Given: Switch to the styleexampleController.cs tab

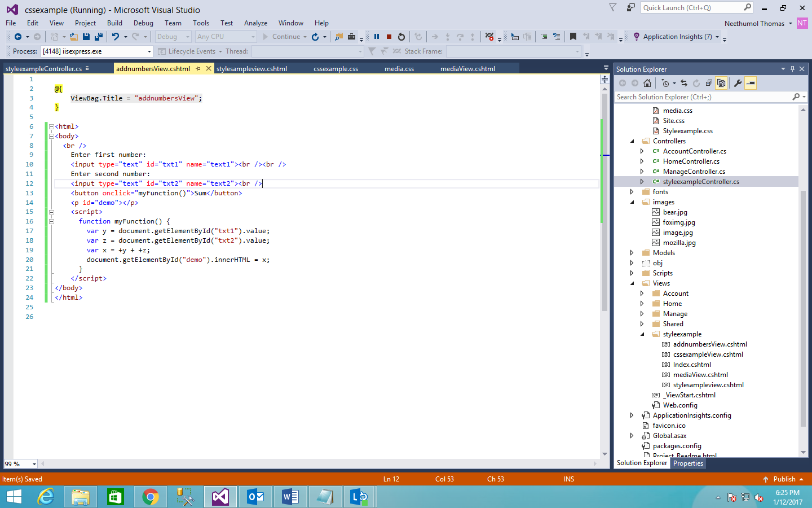Looking at the screenshot, I should [44, 69].
